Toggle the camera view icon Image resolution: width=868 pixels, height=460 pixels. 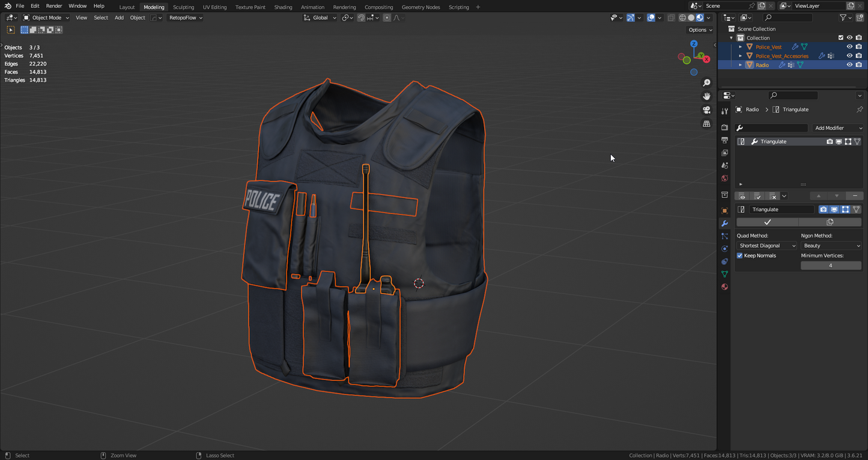tap(706, 110)
